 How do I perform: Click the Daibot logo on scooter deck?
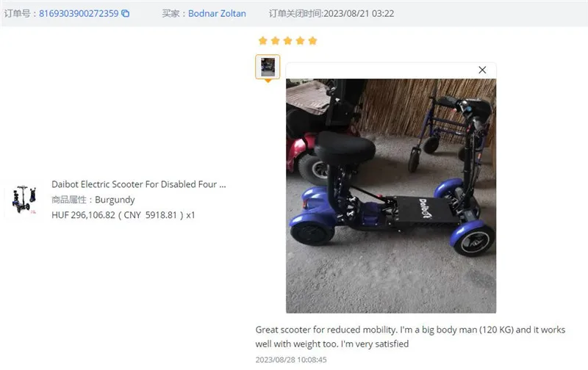[425, 208]
